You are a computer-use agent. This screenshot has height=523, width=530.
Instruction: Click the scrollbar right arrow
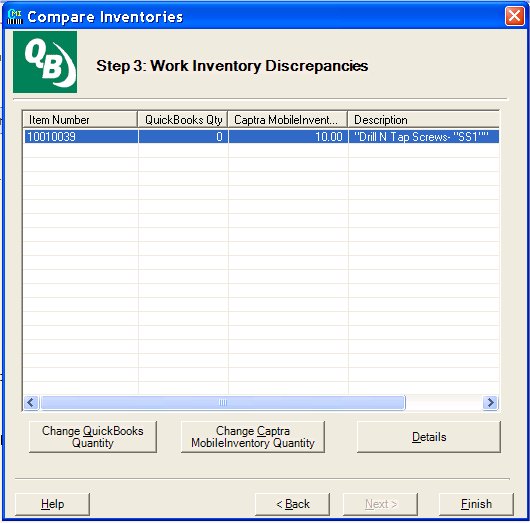click(490, 402)
